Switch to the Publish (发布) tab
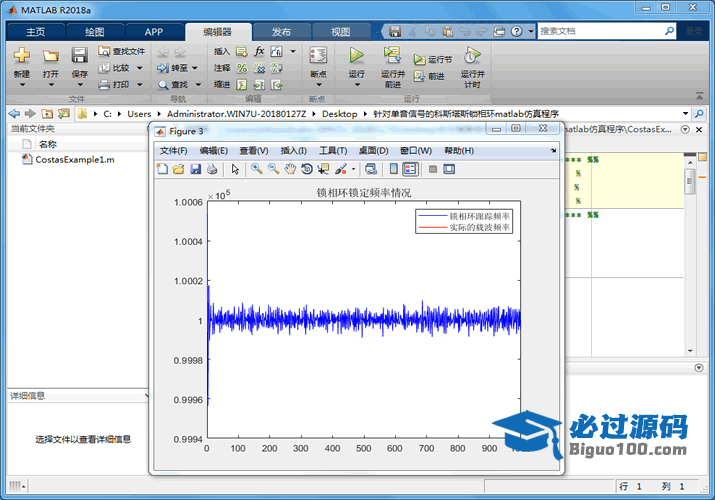Viewport: 715px width, 500px height. [x=281, y=32]
